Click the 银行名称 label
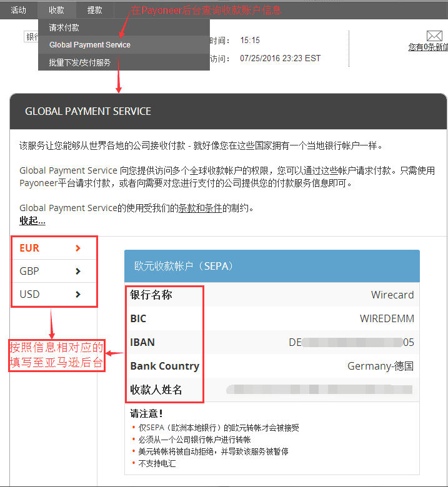The height and width of the screenshot is (487, 448). point(151,295)
